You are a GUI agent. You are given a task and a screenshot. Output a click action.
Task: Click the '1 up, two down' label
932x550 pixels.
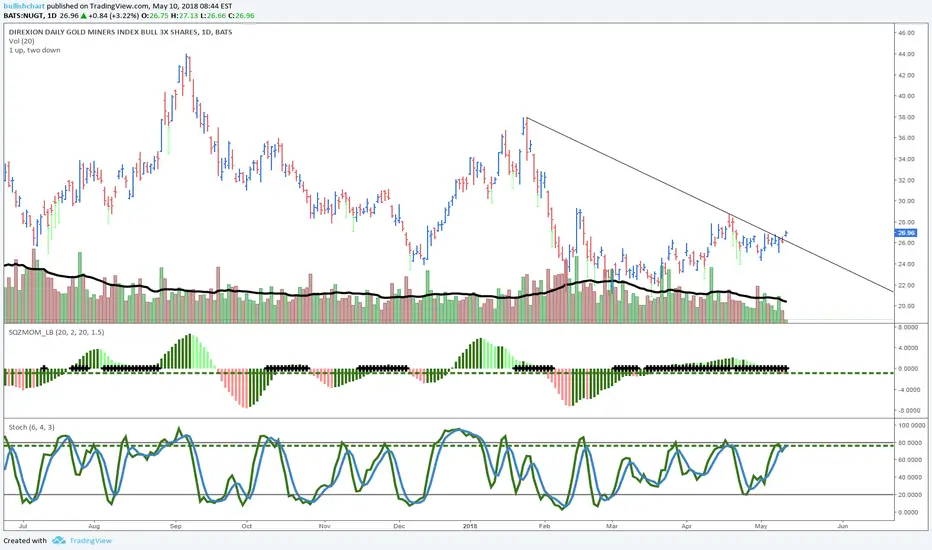[34, 50]
